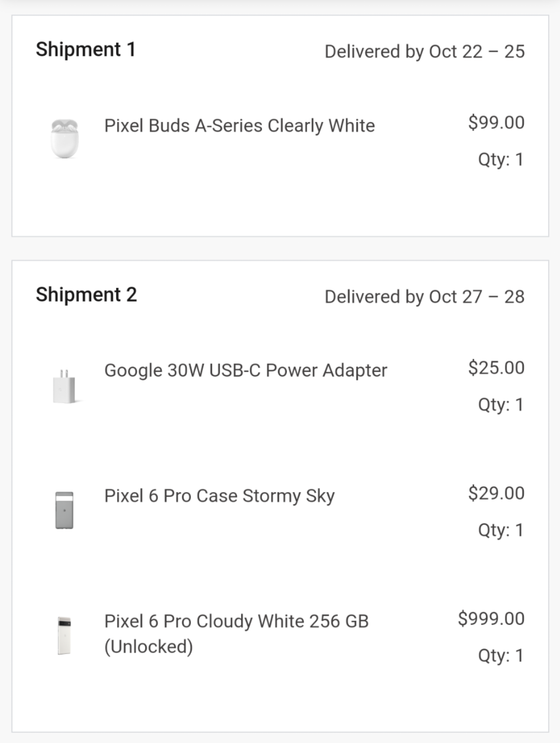Click Qty: 1 under Pixel Buds

(501, 160)
